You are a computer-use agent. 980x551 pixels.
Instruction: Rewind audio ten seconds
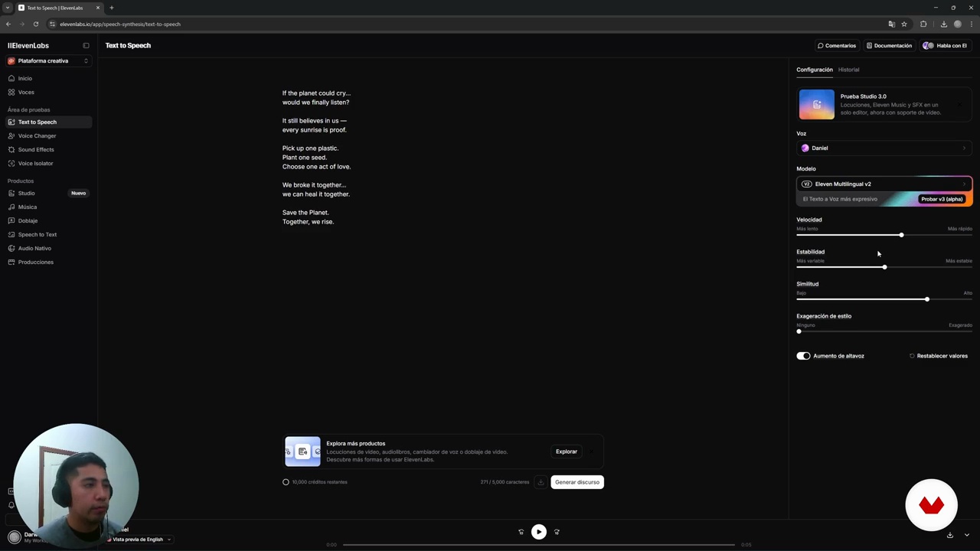click(x=521, y=532)
